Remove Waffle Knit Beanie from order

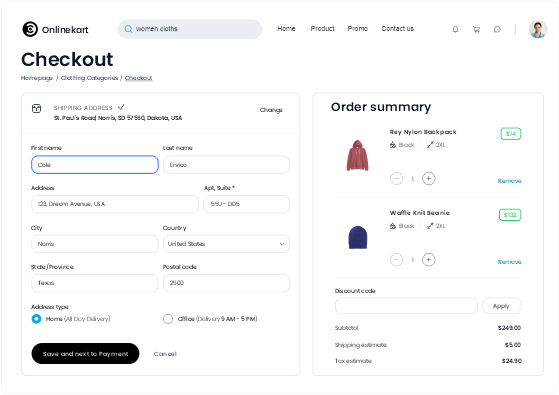[509, 262]
